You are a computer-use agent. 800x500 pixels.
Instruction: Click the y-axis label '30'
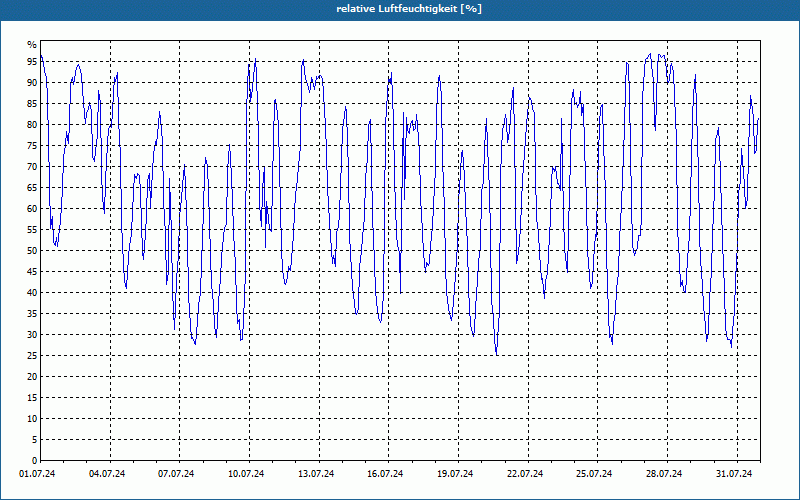pos(32,335)
